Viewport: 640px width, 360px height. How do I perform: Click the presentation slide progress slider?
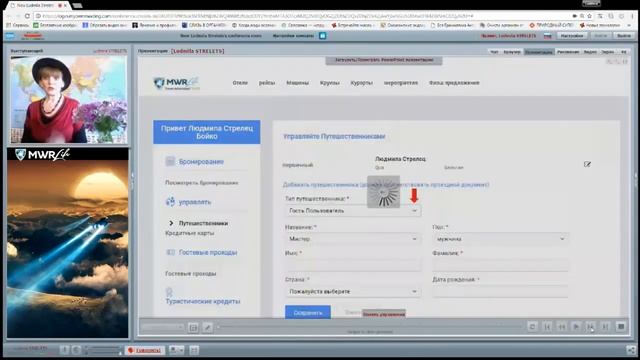(369, 327)
